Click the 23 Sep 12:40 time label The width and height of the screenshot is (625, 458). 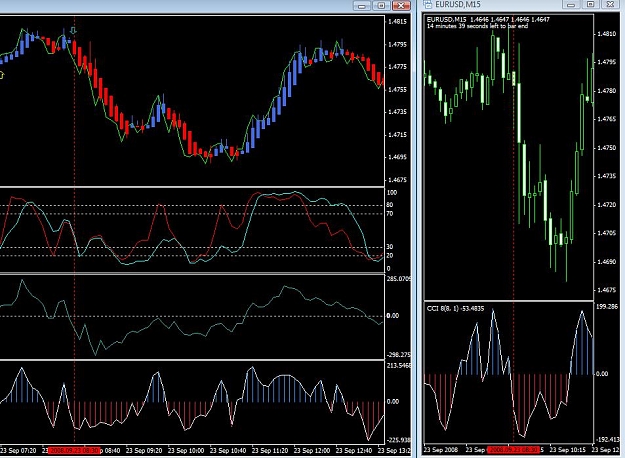(x=354, y=451)
